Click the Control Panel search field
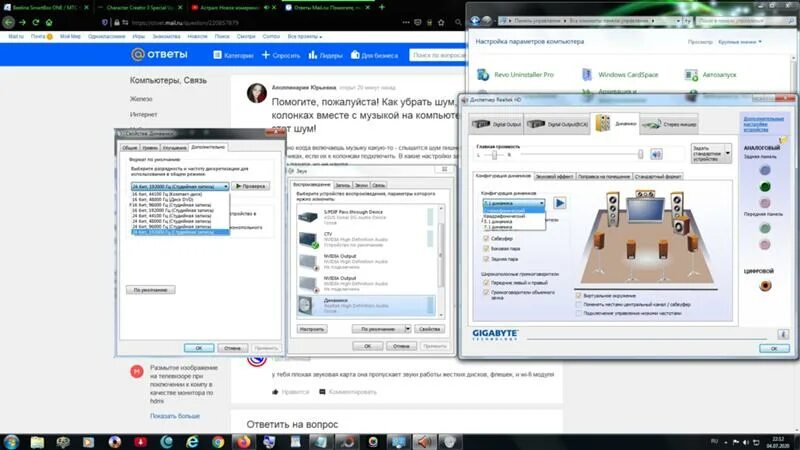 [745, 21]
